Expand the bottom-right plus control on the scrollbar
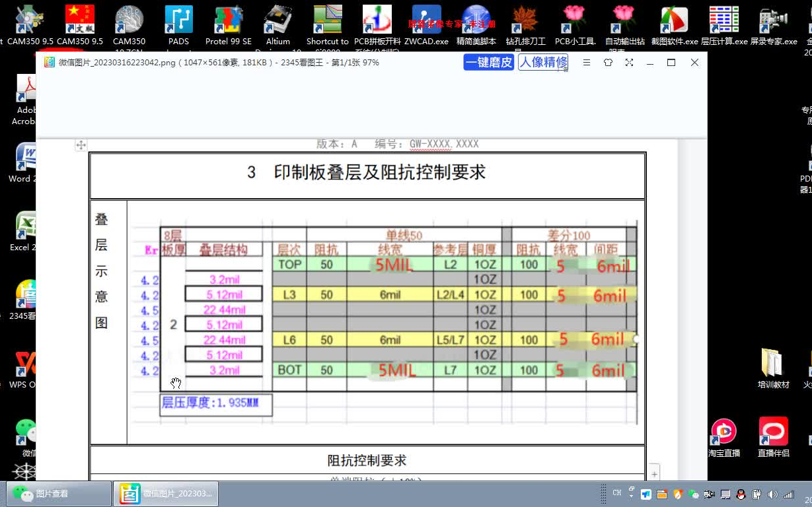 (x=654, y=473)
